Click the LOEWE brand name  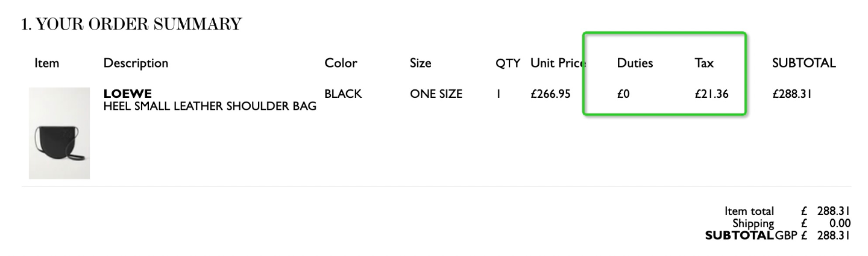pyautogui.click(x=128, y=94)
